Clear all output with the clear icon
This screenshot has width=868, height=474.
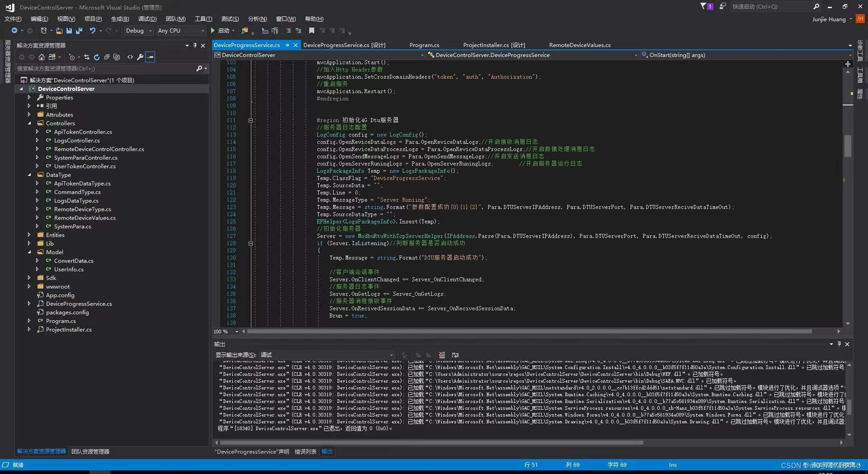point(442,355)
